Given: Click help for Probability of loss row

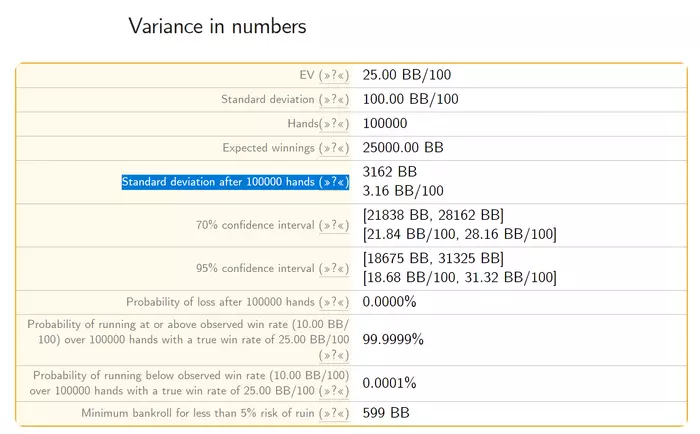Looking at the screenshot, I should (x=334, y=302).
